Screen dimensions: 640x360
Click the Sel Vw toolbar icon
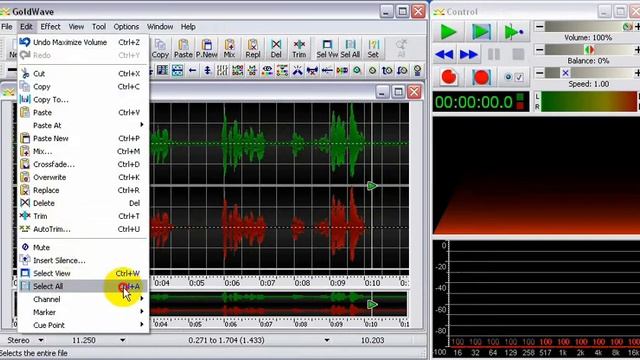pyautogui.click(x=327, y=49)
